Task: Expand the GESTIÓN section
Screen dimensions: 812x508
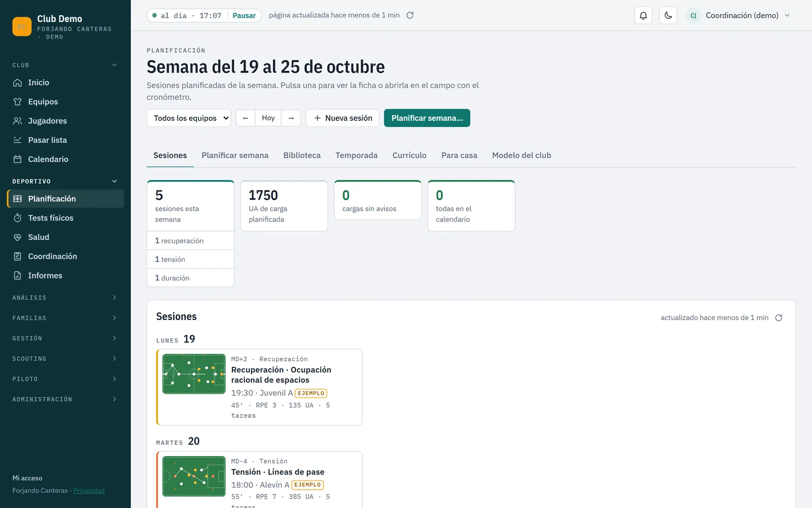Action: pyautogui.click(x=65, y=338)
